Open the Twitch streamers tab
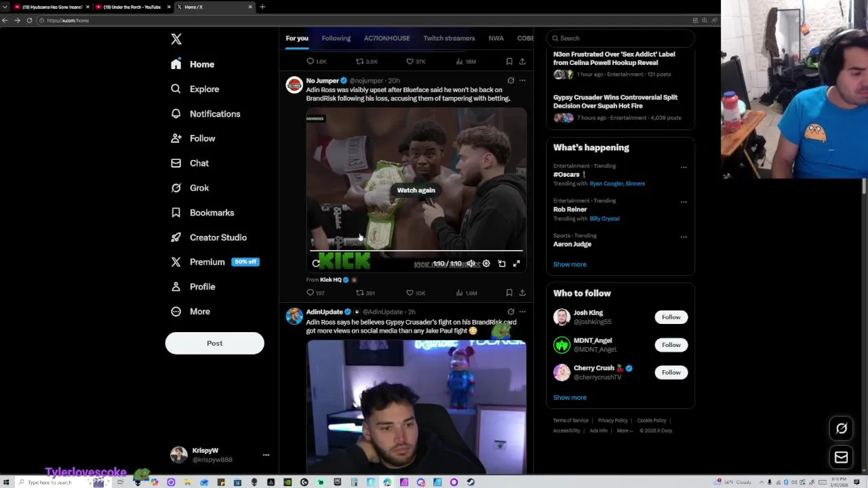Viewport: 868px width, 488px height. pyautogui.click(x=449, y=38)
